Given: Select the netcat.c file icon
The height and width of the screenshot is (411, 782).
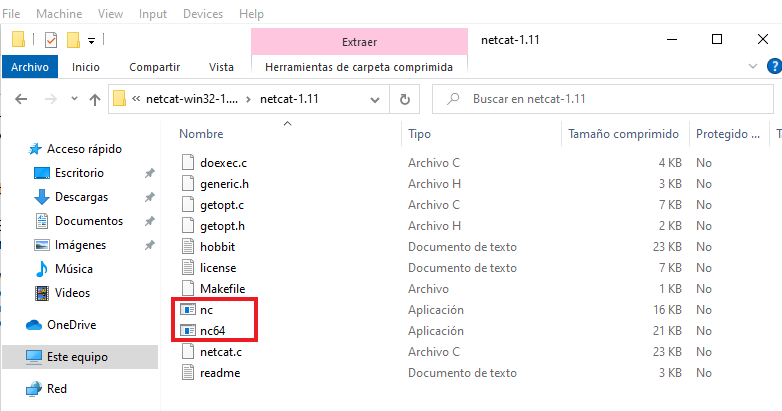Looking at the screenshot, I should (x=188, y=352).
